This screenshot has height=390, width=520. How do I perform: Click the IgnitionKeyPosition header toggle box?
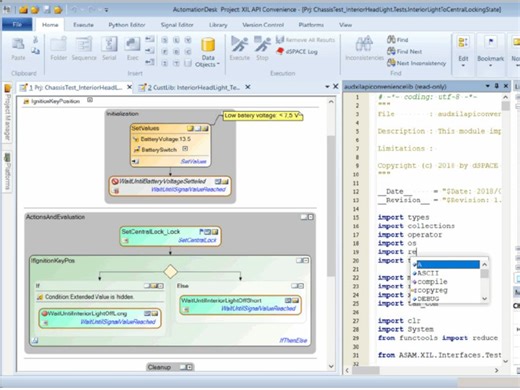coord(90,100)
